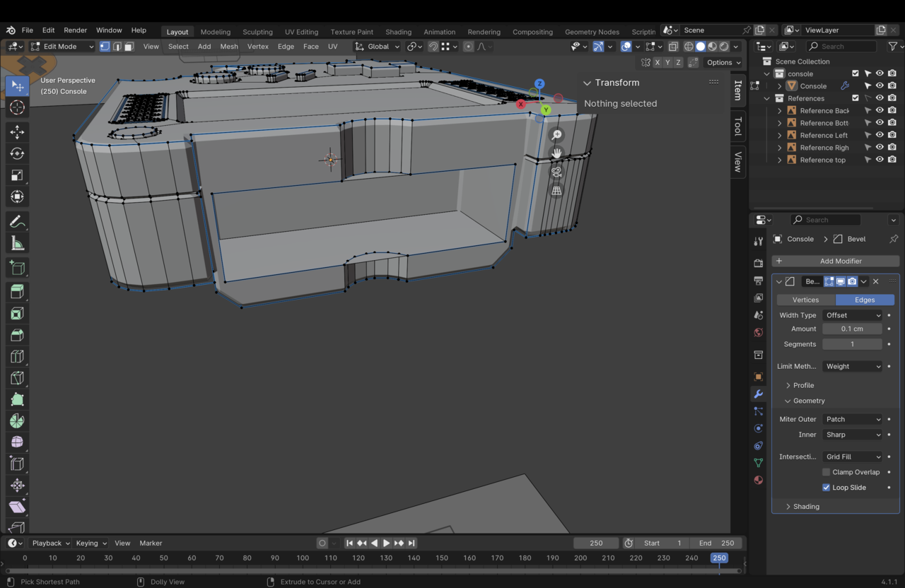The image size is (905, 588).
Task: Open the Miter Outer dropdown
Action: (853, 419)
